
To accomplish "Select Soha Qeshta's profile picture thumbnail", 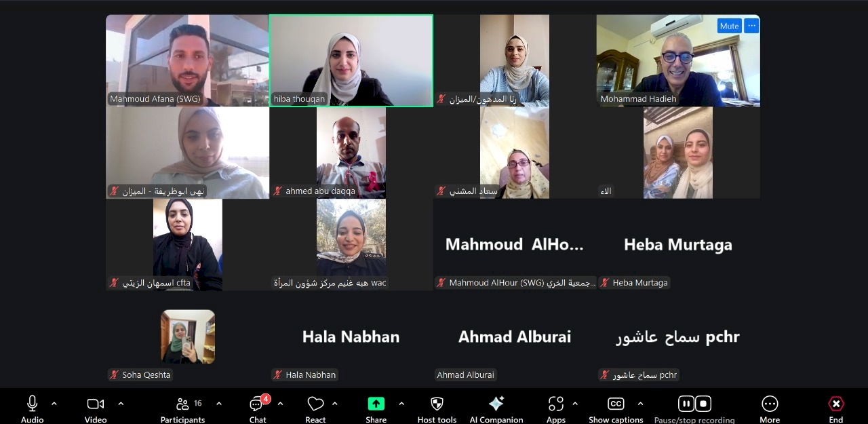I will point(188,336).
